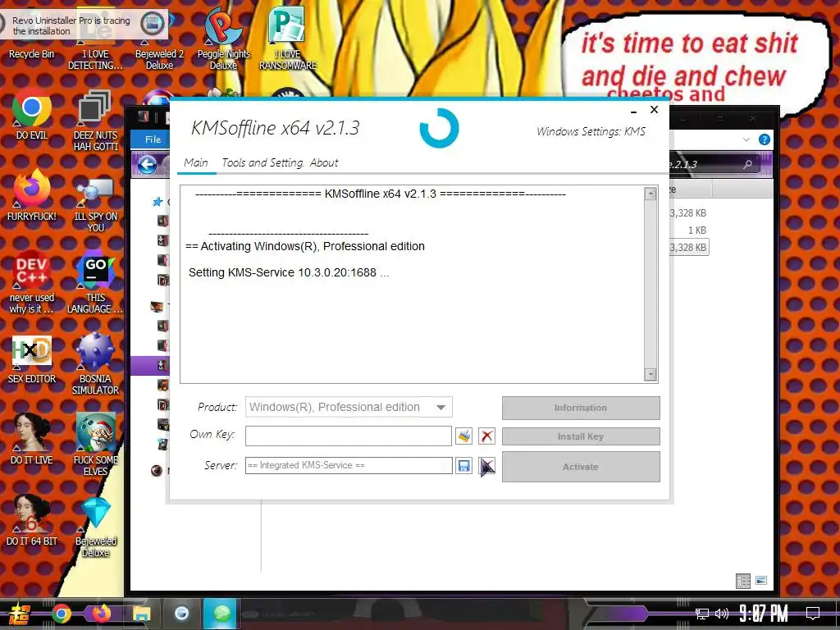Viewport: 840px width, 630px height.
Task: Click the icon right of the save server icon
Action: (x=486, y=466)
